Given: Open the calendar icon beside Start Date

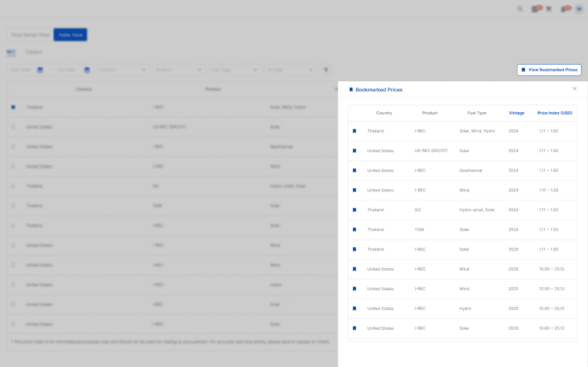Looking at the screenshot, I should (x=38, y=70).
